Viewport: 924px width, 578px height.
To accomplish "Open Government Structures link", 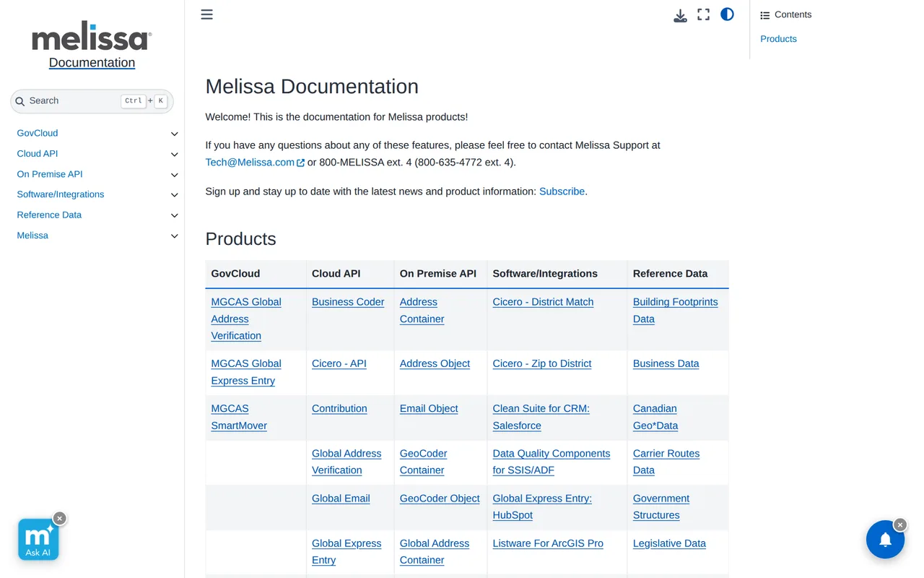I will 661,507.
